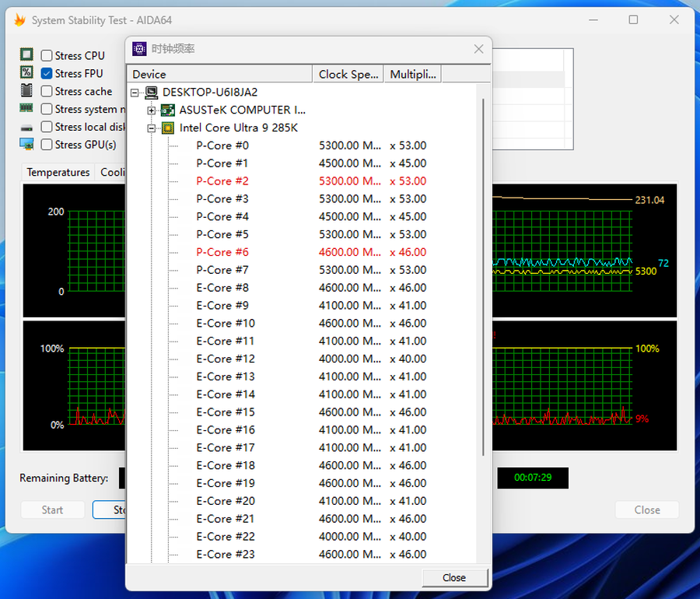Image resolution: width=700 pixels, height=599 pixels.
Task: Select E-Core #18 row
Action: (310, 465)
